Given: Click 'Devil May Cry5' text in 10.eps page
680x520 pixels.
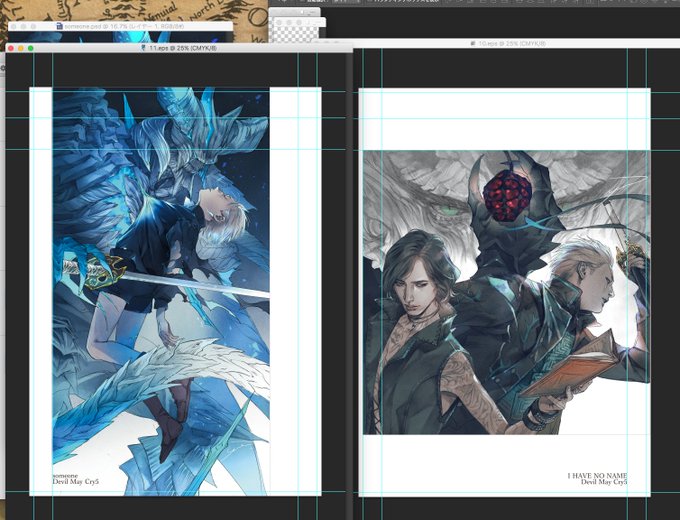Looking at the screenshot, I should 604,482.
